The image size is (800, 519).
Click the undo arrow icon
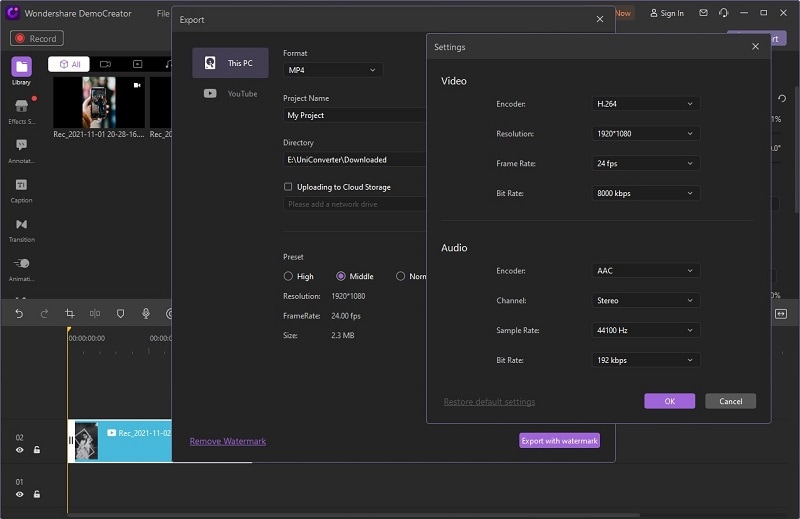tap(19, 313)
